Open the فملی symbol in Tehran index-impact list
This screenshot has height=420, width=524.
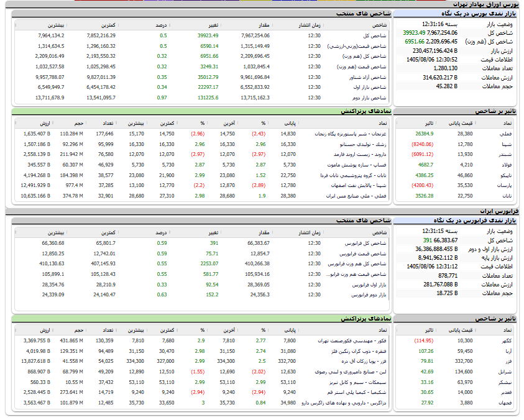pyautogui.click(x=507, y=134)
